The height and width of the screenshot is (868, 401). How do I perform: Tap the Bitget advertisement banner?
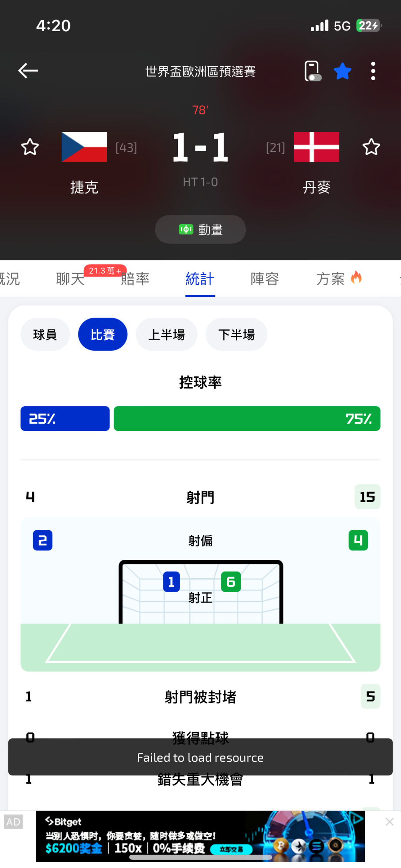[x=200, y=836]
